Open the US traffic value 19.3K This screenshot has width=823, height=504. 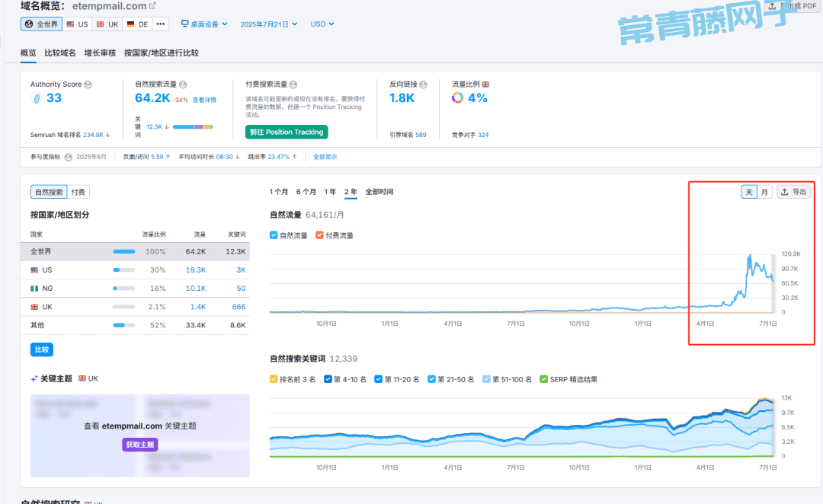196,270
